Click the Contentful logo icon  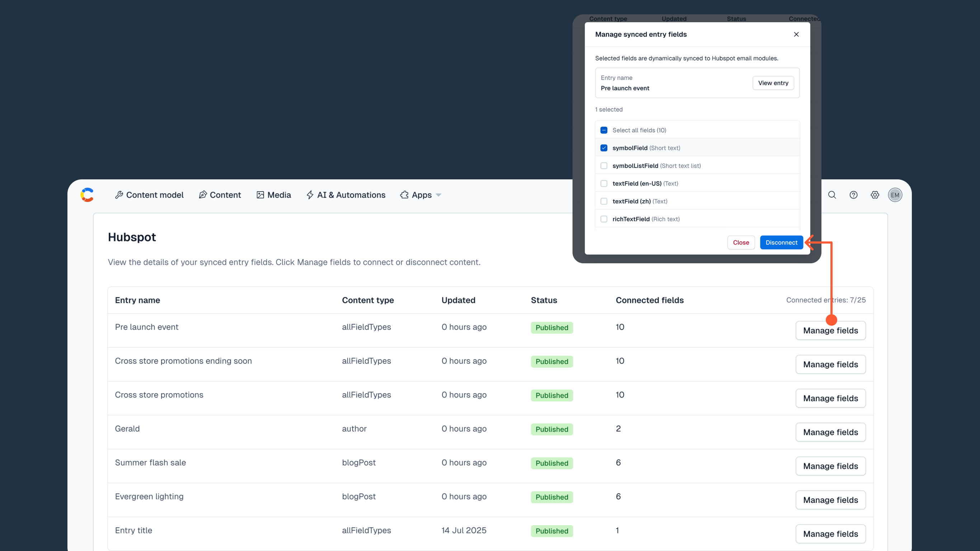[87, 195]
